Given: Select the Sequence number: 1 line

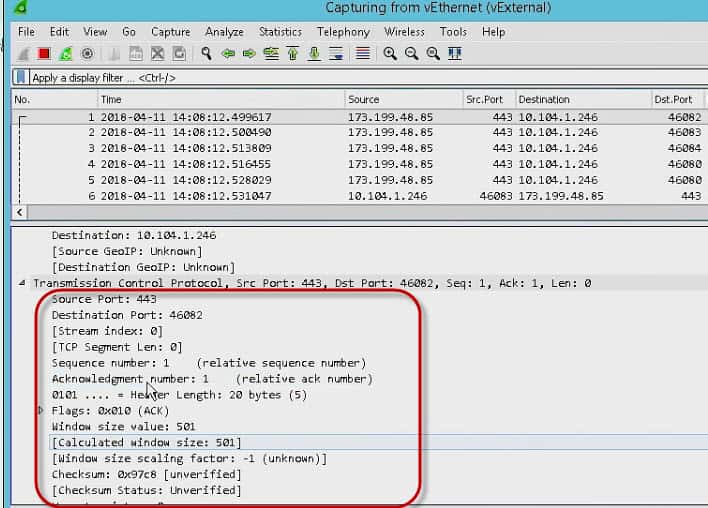Looking at the screenshot, I should pos(209,363).
